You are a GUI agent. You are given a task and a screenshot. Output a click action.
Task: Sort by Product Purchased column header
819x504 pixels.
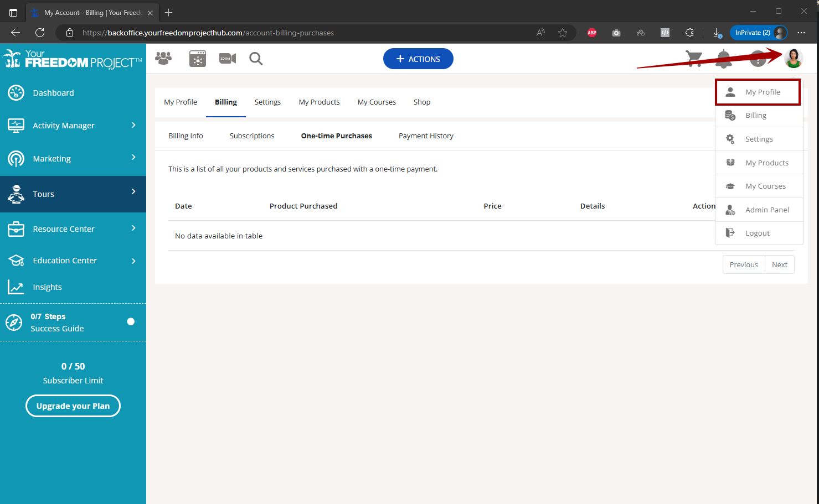[x=303, y=206]
